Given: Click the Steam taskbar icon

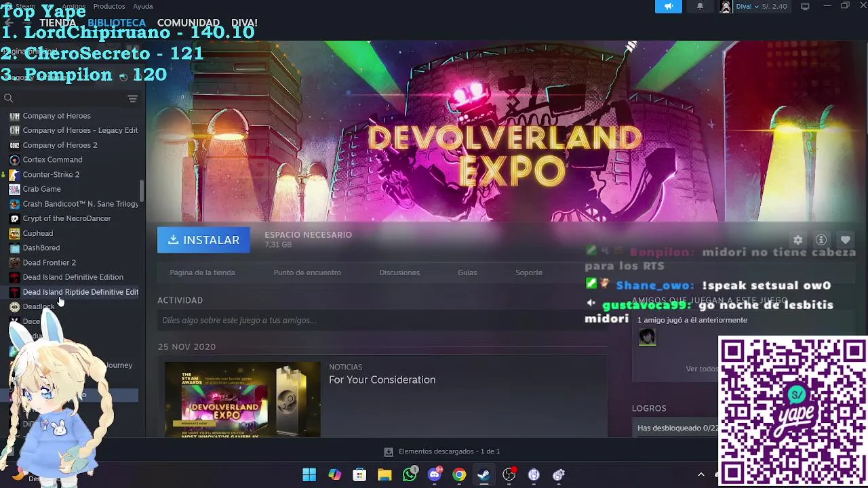Looking at the screenshot, I should 484,474.
